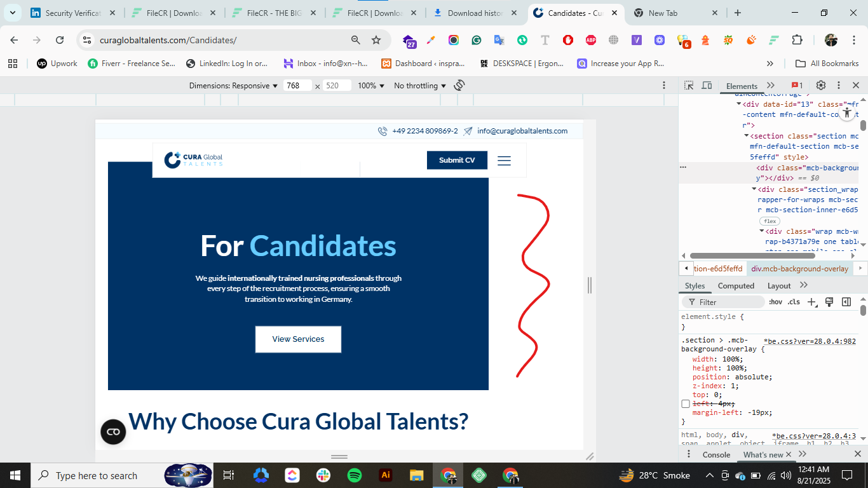
Task: Collapse the section class="section node
Action: click(747, 136)
